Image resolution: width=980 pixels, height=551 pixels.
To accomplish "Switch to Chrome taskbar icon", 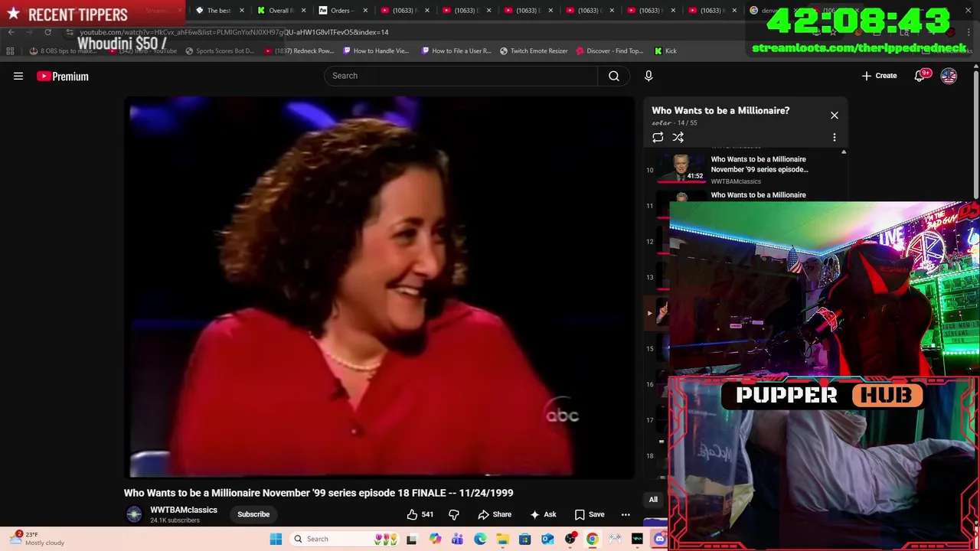I will pyautogui.click(x=593, y=539).
